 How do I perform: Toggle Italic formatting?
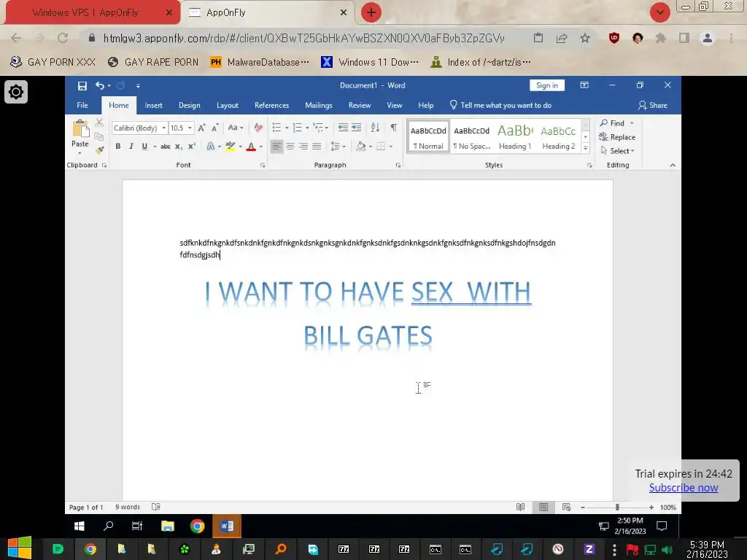pos(131,146)
